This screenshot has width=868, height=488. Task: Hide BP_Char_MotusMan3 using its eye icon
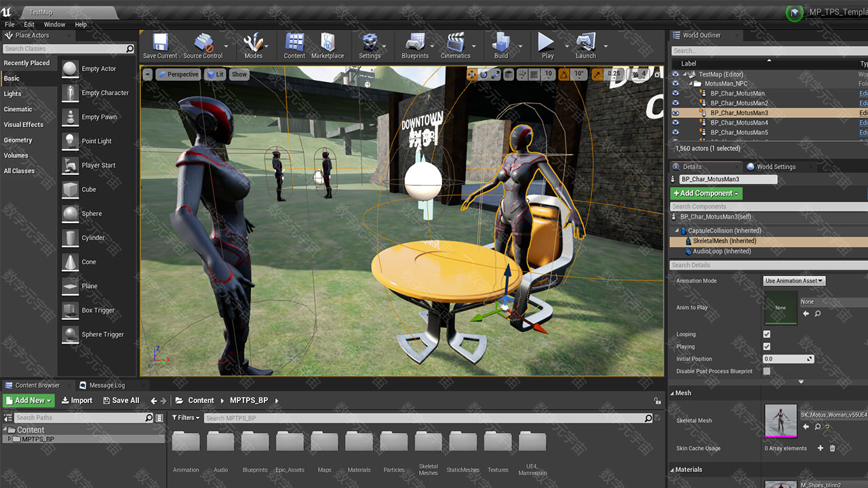click(675, 113)
